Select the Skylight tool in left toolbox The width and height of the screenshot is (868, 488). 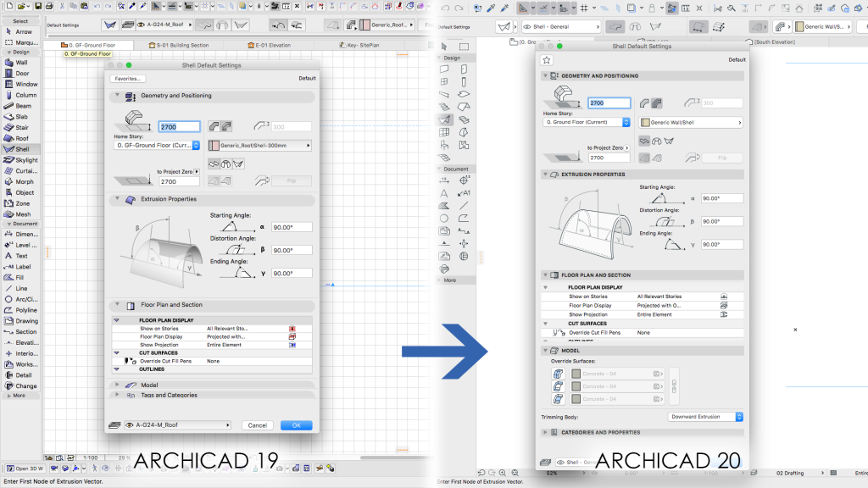coord(21,160)
